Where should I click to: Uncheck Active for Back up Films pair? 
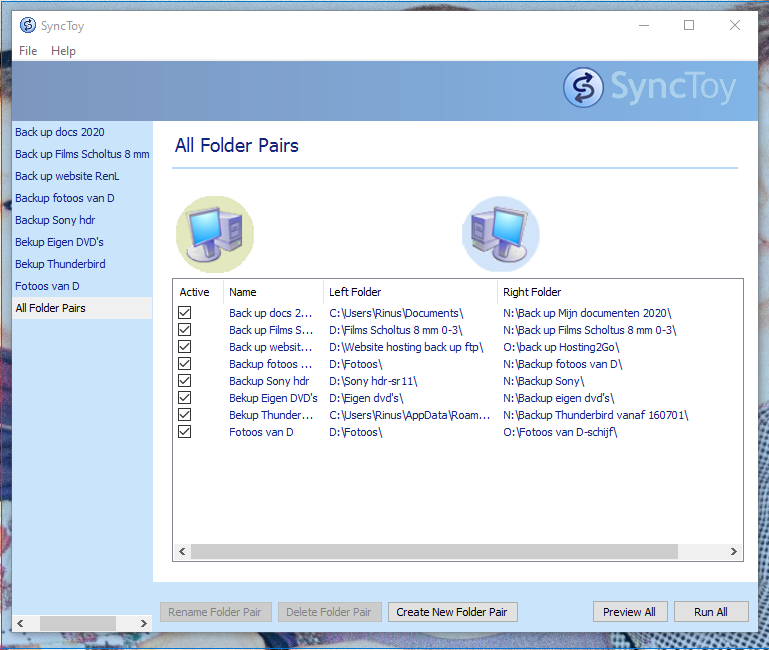point(184,330)
